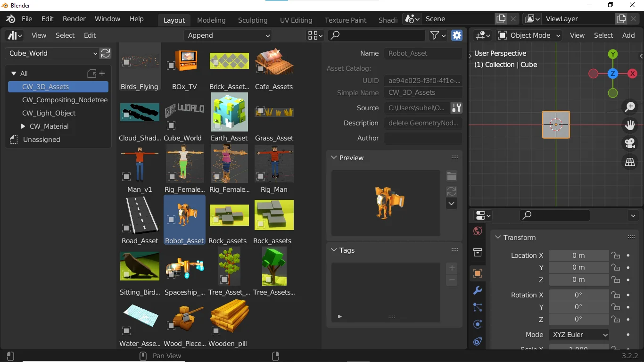Toggle orthographic projection with the grid icon

(x=629, y=162)
